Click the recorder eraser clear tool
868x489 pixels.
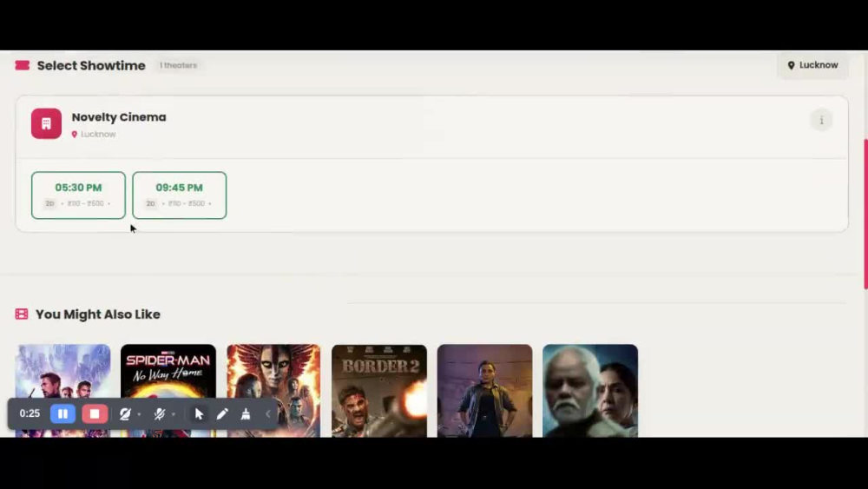tap(246, 413)
